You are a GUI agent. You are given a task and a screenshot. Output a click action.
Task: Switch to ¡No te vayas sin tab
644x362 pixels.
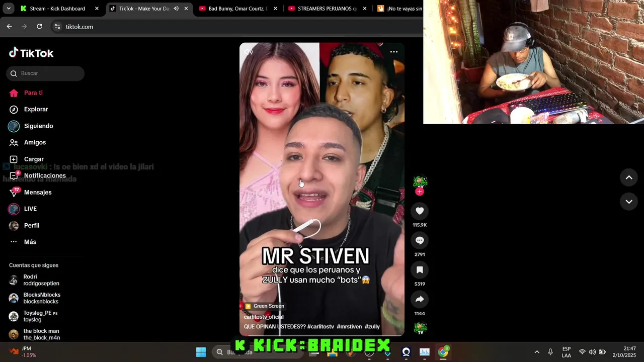(400, 9)
